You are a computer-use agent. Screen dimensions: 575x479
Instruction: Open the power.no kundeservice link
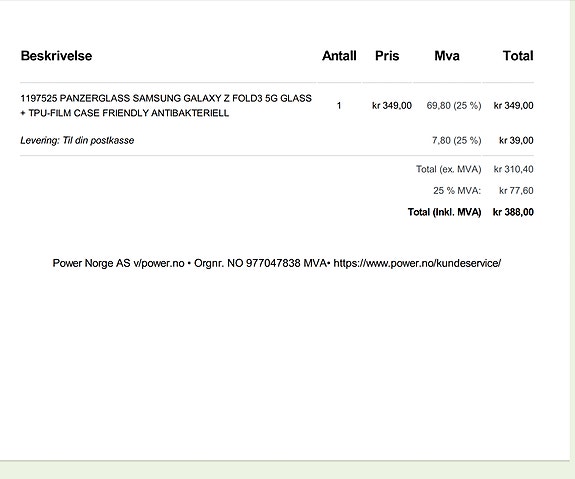(x=417, y=263)
